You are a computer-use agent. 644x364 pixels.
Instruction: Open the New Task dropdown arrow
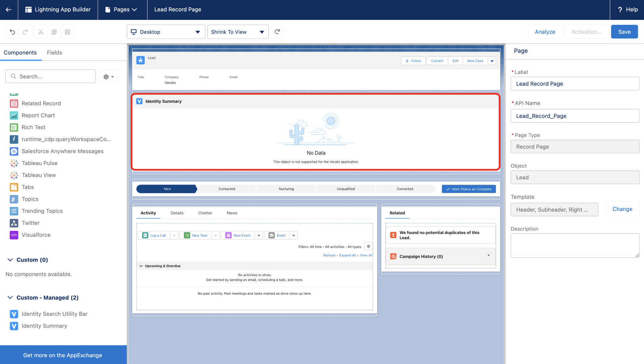coord(216,236)
